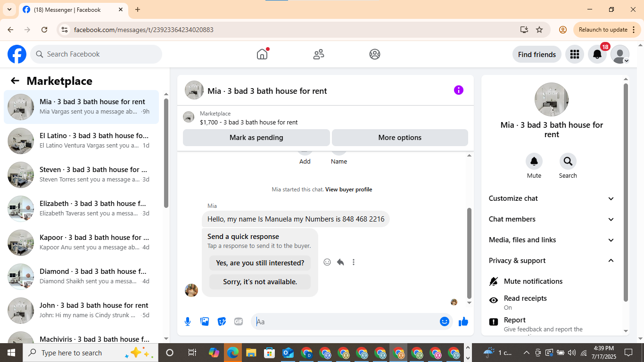The height and width of the screenshot is (362, 644).
Task: Select Mute notifications option
Action: pos(552,281)
